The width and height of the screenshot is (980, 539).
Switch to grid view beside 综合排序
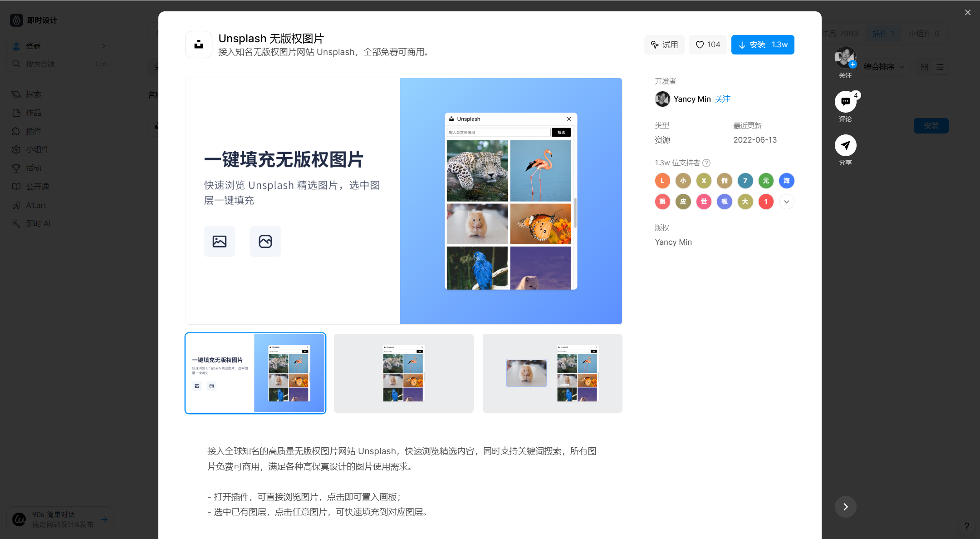point(925,67)
